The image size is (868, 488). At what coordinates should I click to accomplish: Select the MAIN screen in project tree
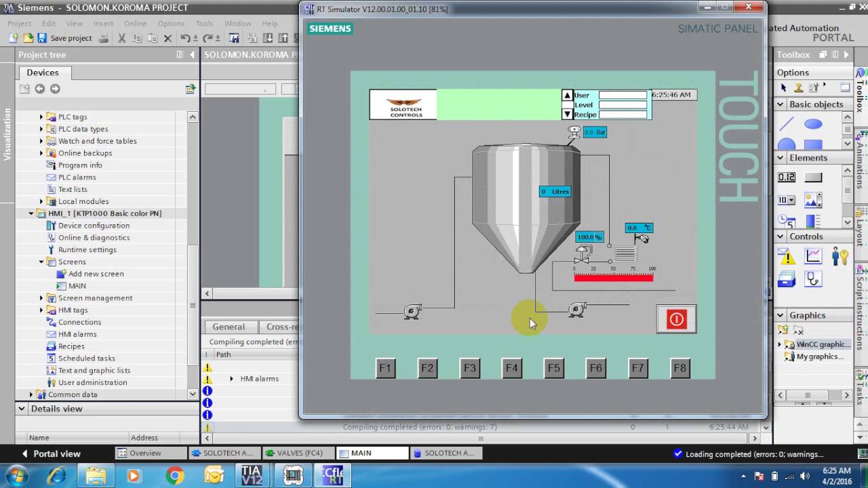click(x=77, y=286)
